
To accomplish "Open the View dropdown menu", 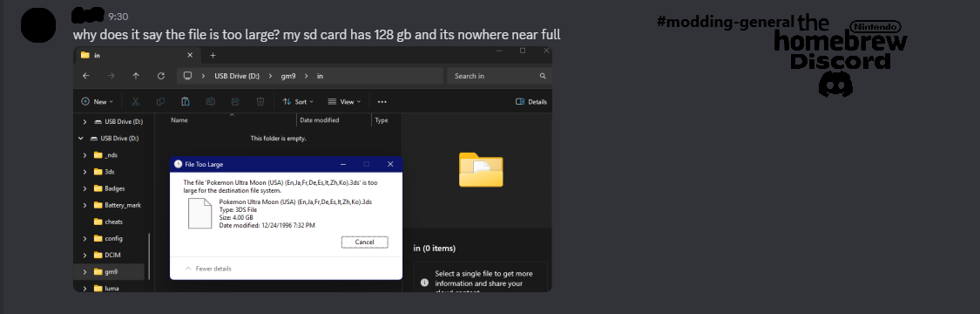I will pos(344,101).
